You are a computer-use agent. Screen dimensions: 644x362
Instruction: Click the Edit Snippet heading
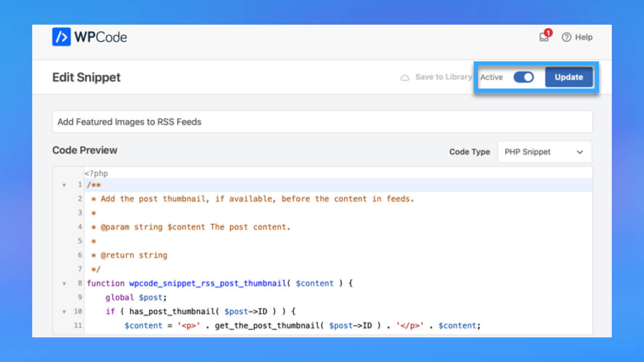pyautogui.click(x=87, y=77)
